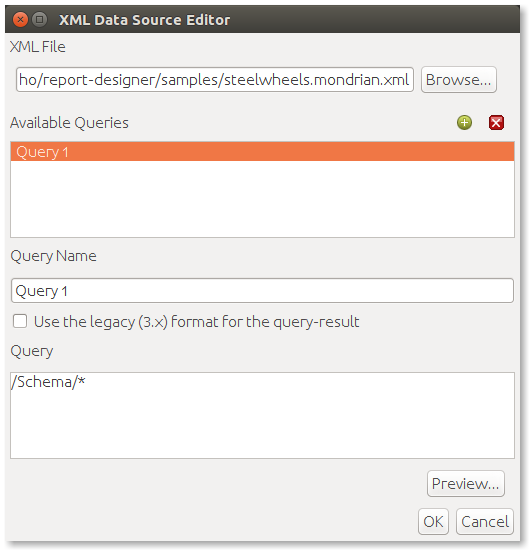529x550 pixels.
Task: Click the XML Data Source Editor title bar
Action: click(262, 20)
